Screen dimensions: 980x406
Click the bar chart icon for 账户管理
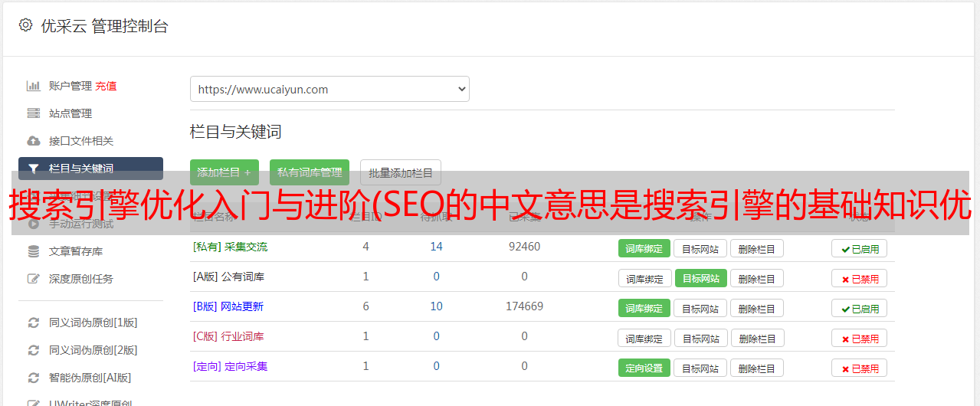click(x=34, y=86)
